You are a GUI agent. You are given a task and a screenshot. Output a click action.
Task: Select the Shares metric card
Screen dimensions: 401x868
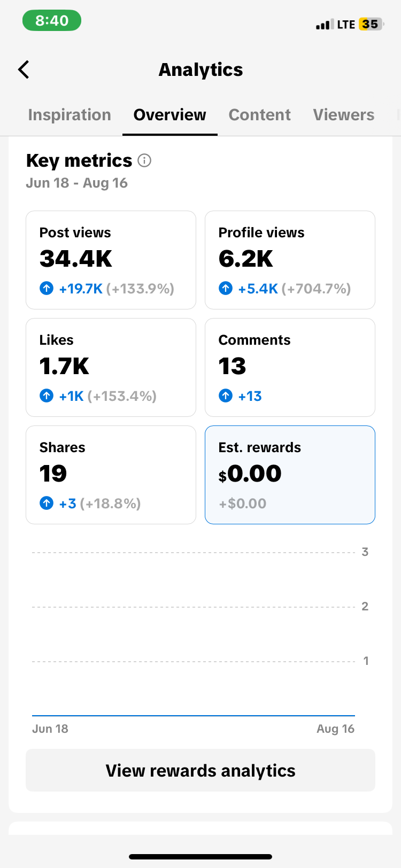111,475
